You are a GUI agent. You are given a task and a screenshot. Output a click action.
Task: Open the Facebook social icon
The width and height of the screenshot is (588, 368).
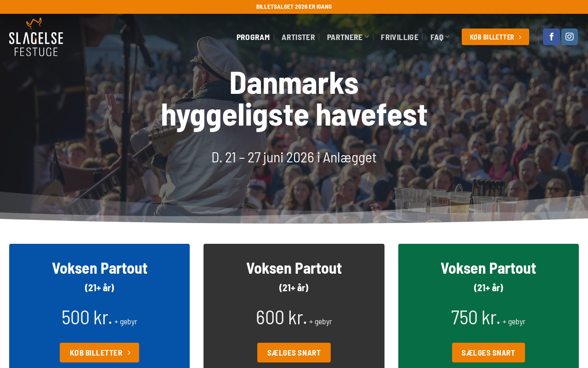(x=551, y=37)
